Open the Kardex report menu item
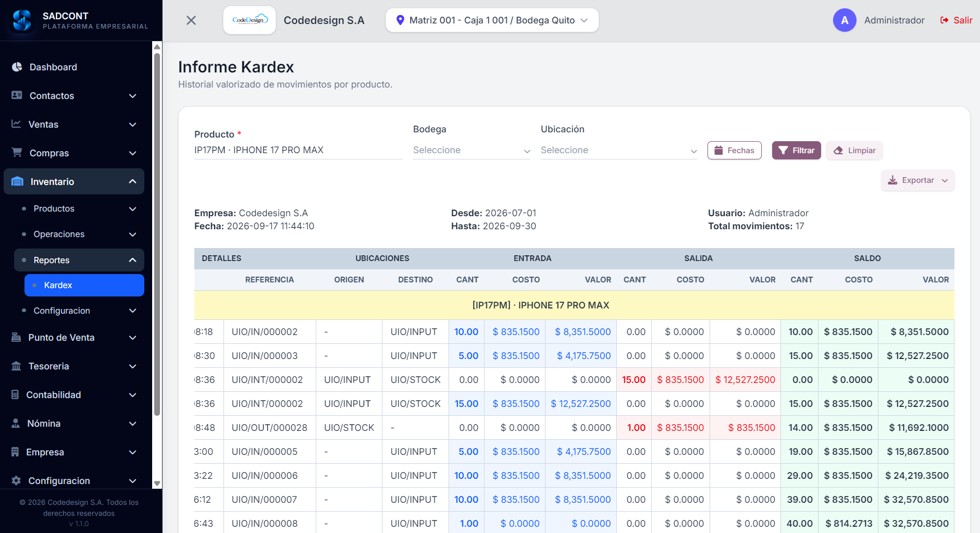The width and height of the screenshot is (980, 533). [x=84, y=285]
